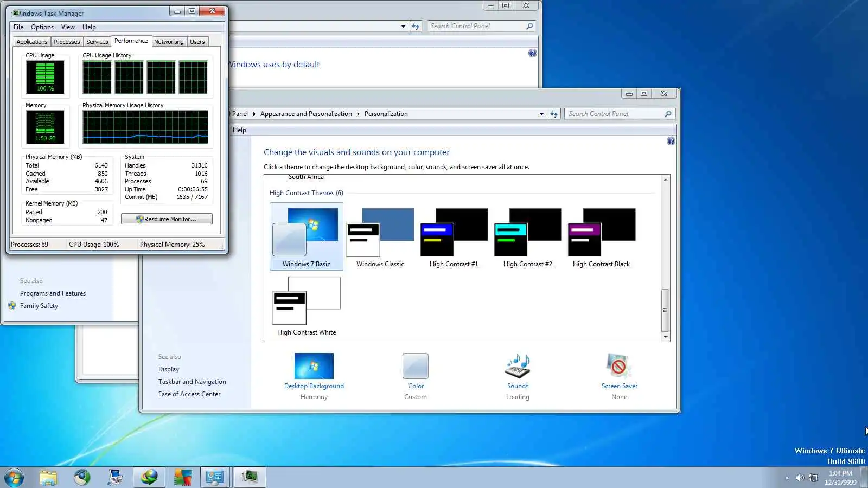
Task: Click the search magnifier in Personalization window
Action: [x=668, y=114]
